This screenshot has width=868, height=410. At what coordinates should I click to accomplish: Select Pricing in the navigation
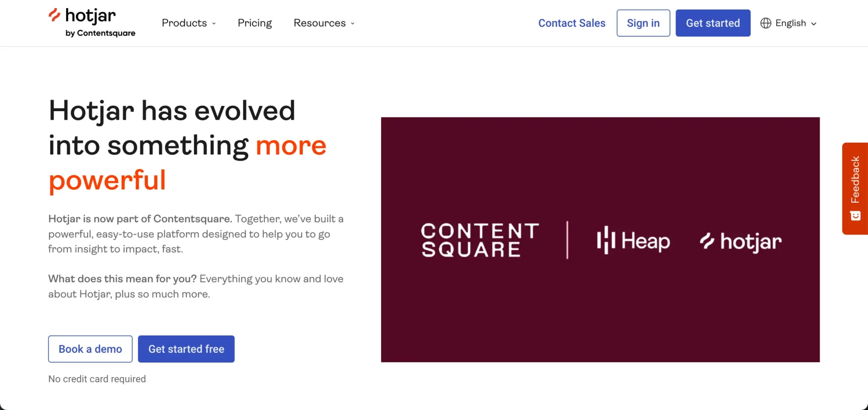click(x=255, y=23)
